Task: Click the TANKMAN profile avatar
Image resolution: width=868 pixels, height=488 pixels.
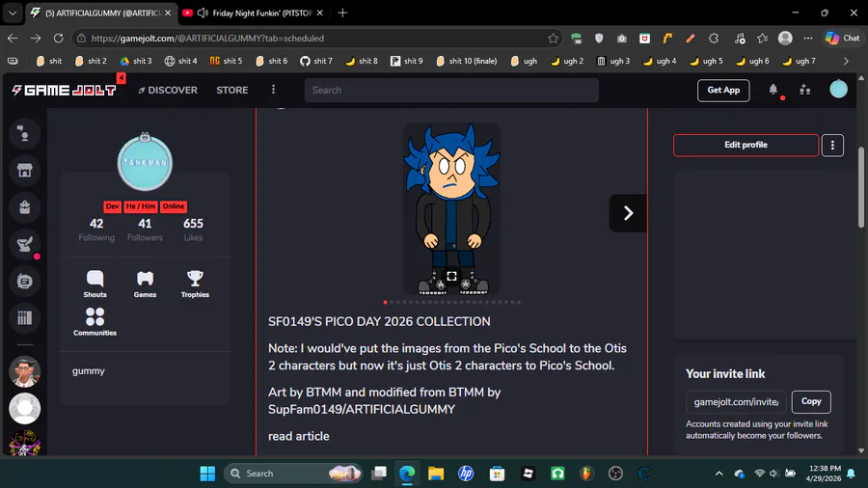Action: pos(145,163)
